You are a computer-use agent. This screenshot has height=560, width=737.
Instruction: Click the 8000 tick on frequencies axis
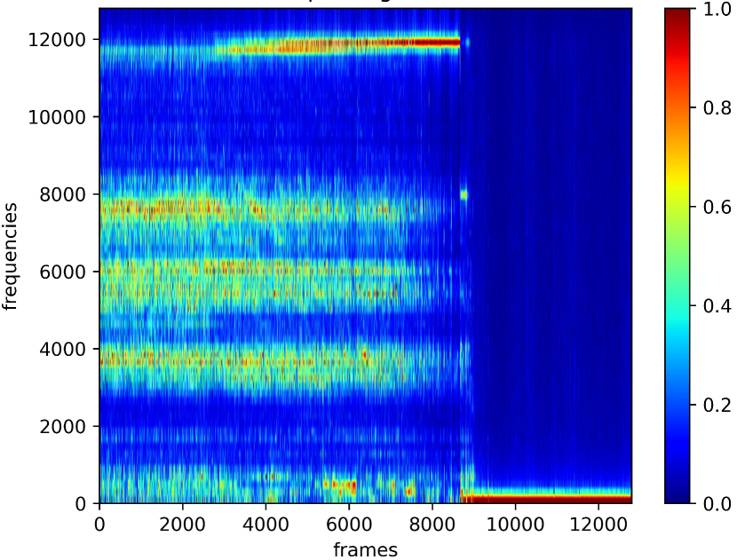pos(62,194)
